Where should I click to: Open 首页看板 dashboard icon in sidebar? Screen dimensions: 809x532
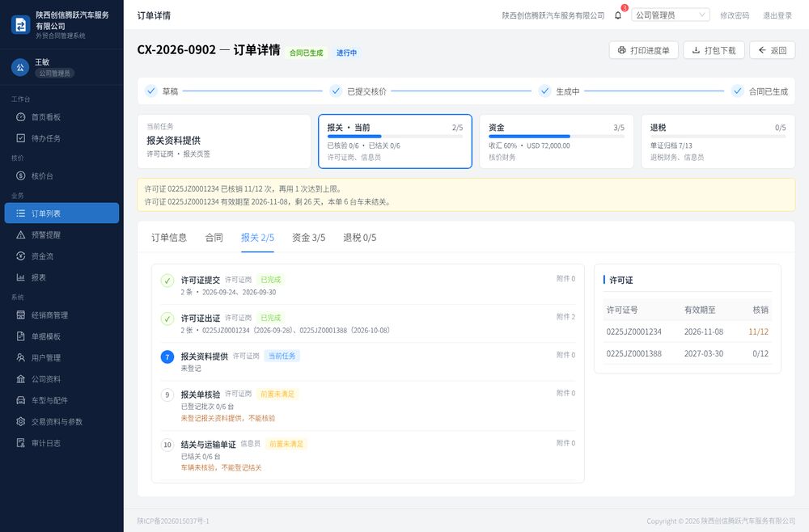(x=21, y=117)
